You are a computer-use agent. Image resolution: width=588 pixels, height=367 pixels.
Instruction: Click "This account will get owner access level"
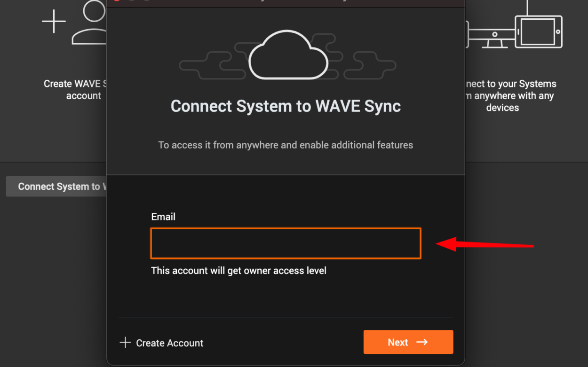click(238, 271)
